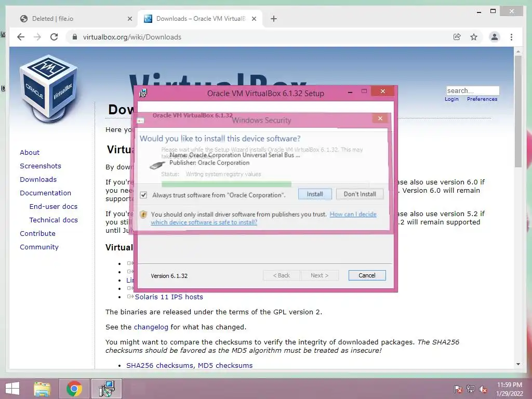Open SHA256 checksums link
This screenshot has height=399, width=532.
pos(160,365)
